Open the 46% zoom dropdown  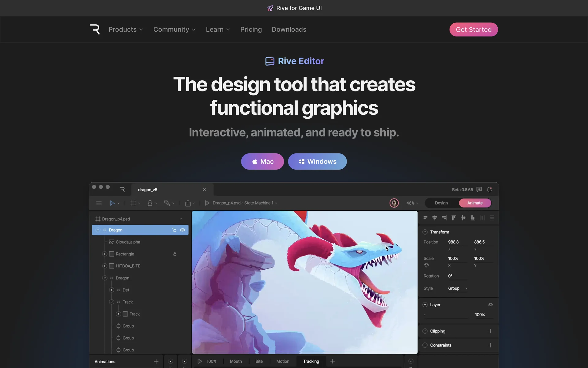click(412, 203)
